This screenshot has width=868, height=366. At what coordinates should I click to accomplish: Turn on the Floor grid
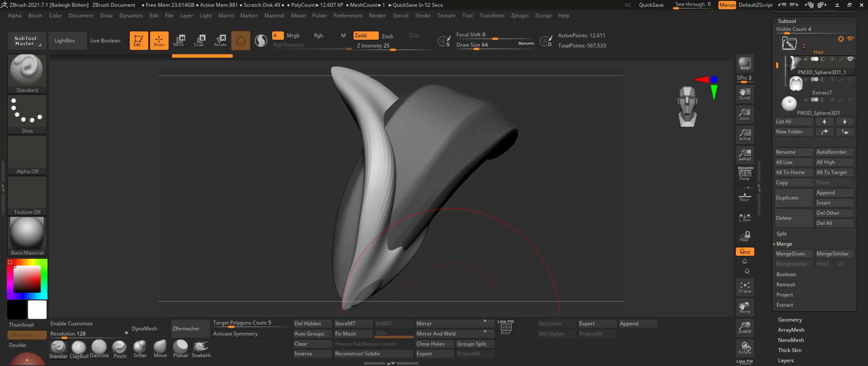[x=745, y=197]
